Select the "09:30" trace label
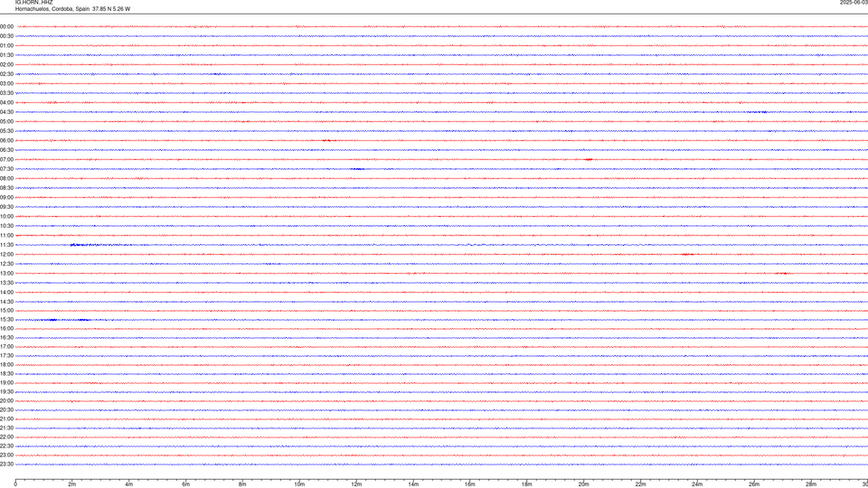The width and height of the screenshot is (868, 488). click(6, 207)
